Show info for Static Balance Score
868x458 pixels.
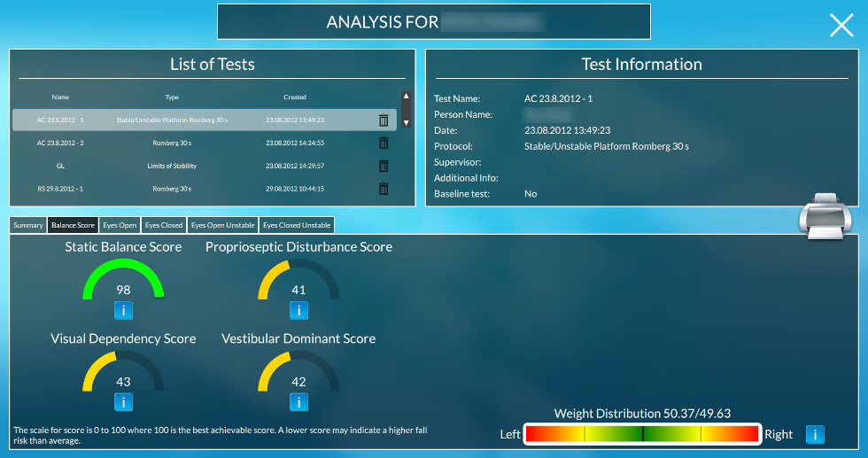pyautogui.click(x=123, y=310)
